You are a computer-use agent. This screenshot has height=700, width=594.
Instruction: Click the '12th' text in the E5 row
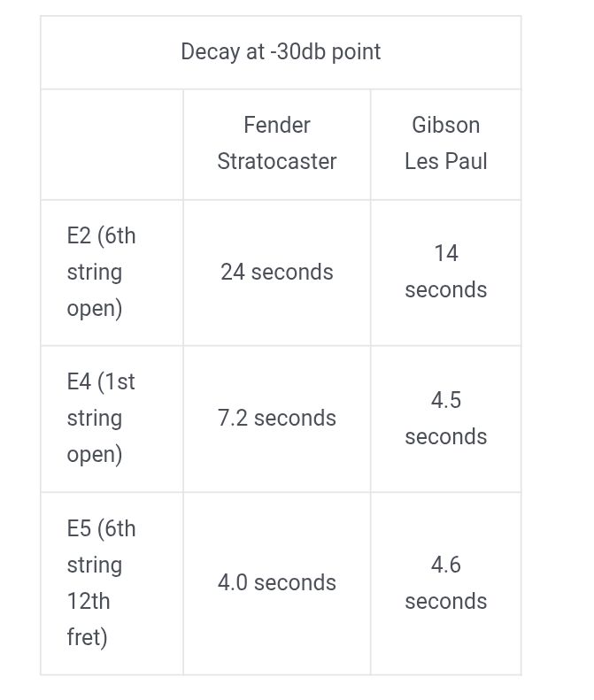(x=89, y=601)
